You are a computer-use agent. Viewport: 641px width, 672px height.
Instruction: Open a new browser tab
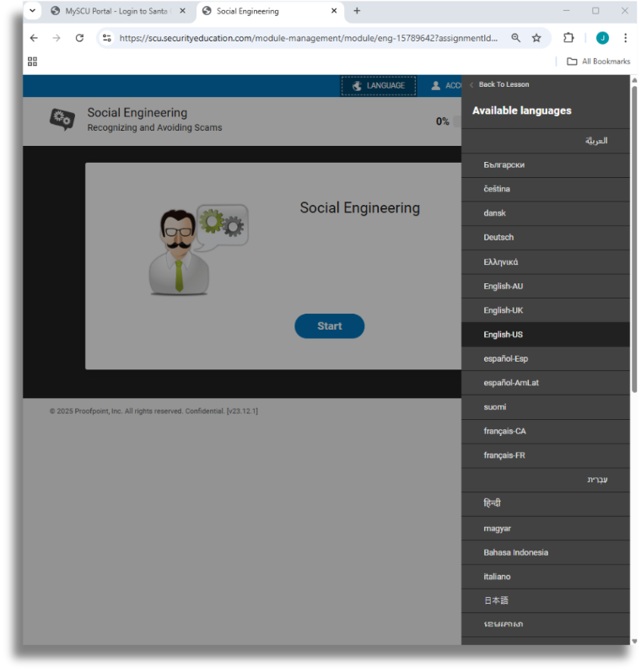[x=357, y=11]
